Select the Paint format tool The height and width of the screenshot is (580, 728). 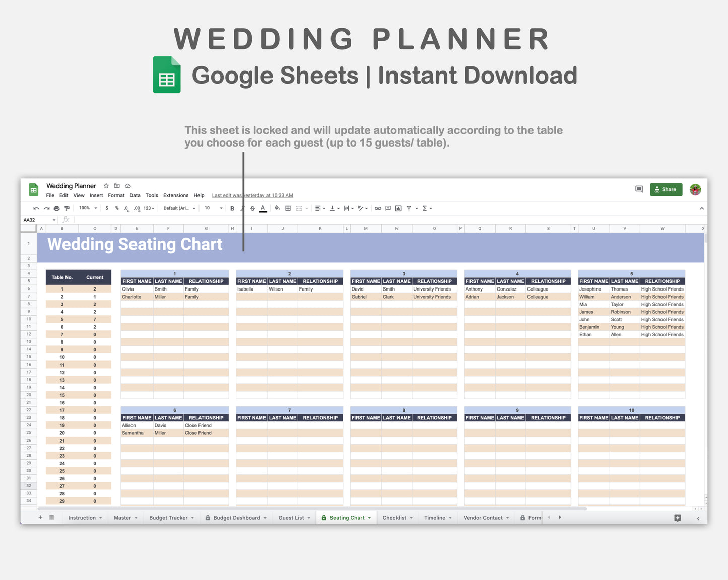[66, 208]
